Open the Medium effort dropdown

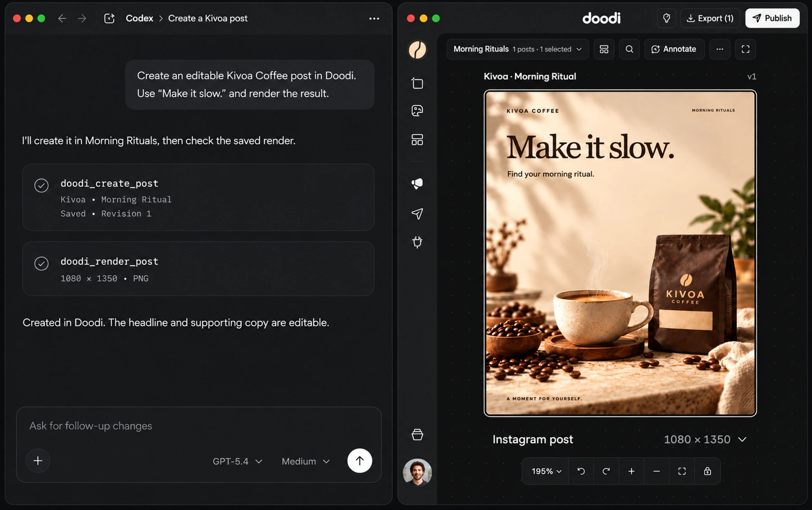pyautogui.click(x=306, y=461)
